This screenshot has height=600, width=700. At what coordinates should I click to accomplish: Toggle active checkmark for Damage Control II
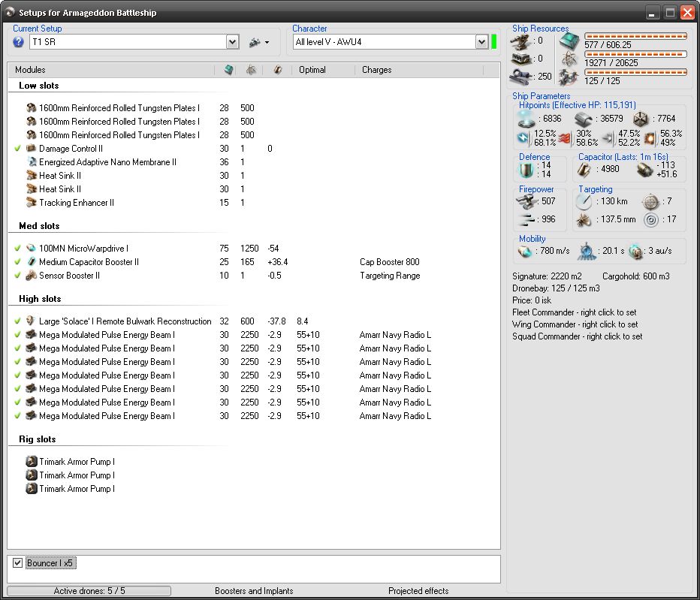coord(17,148)
